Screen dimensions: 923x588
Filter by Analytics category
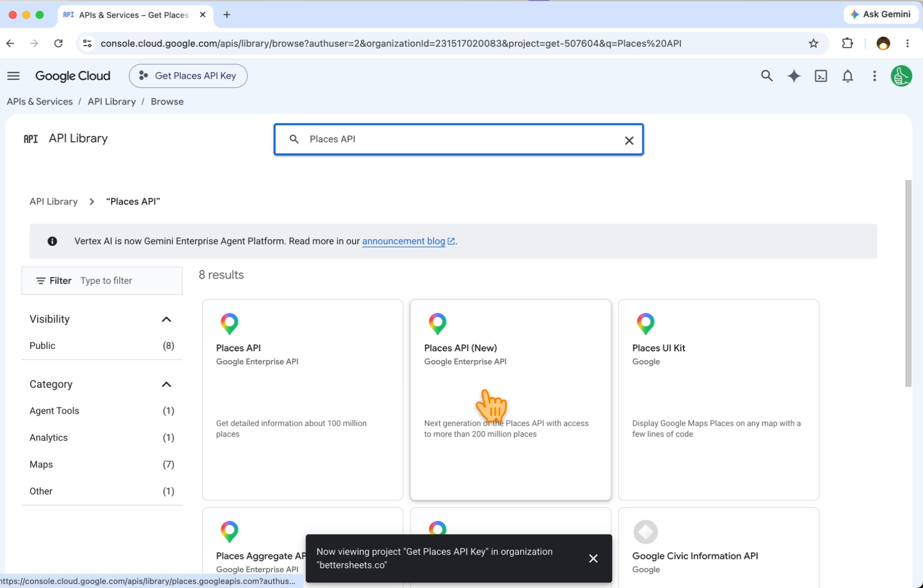coord(102,438)
